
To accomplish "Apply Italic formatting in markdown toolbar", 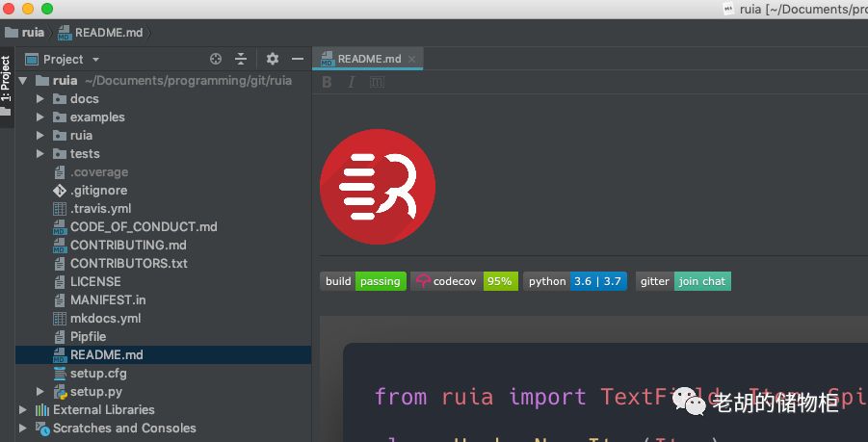I will point(351,83).
